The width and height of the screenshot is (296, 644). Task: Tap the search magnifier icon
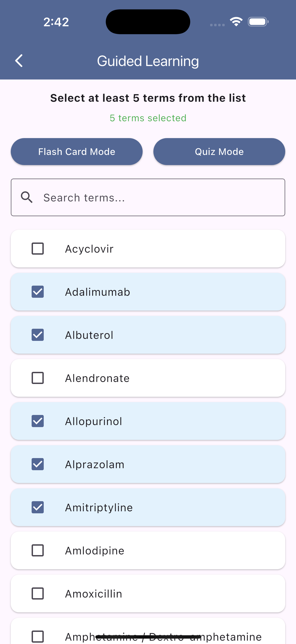tap(27, 197)
